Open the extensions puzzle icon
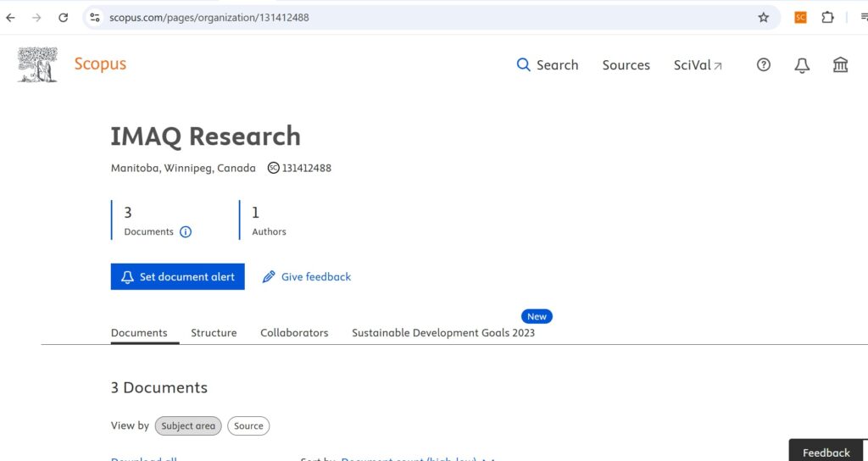This screenshot has width=868, height=461. (x=827, y=18)
